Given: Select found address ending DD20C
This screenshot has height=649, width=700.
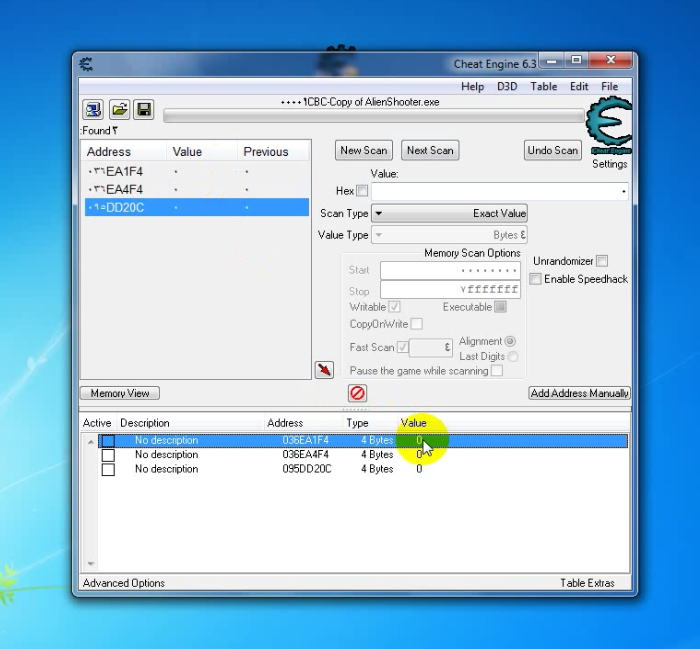Looking at the screenshot, I should pyautogui.click(x=196, y=208).
